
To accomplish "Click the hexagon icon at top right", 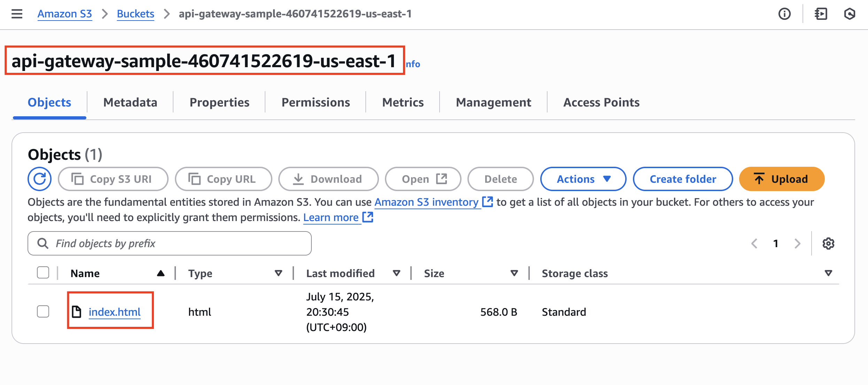I will coord(850,14).
